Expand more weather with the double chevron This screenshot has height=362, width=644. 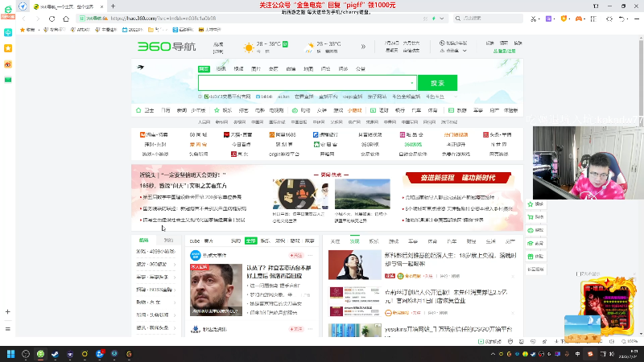(x=363, y=47)
